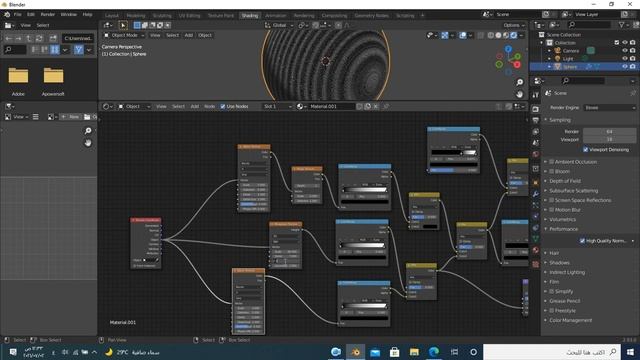Choose solid viewport shading mode
Screen dimensions: 640x360
(x=498, y=36)
